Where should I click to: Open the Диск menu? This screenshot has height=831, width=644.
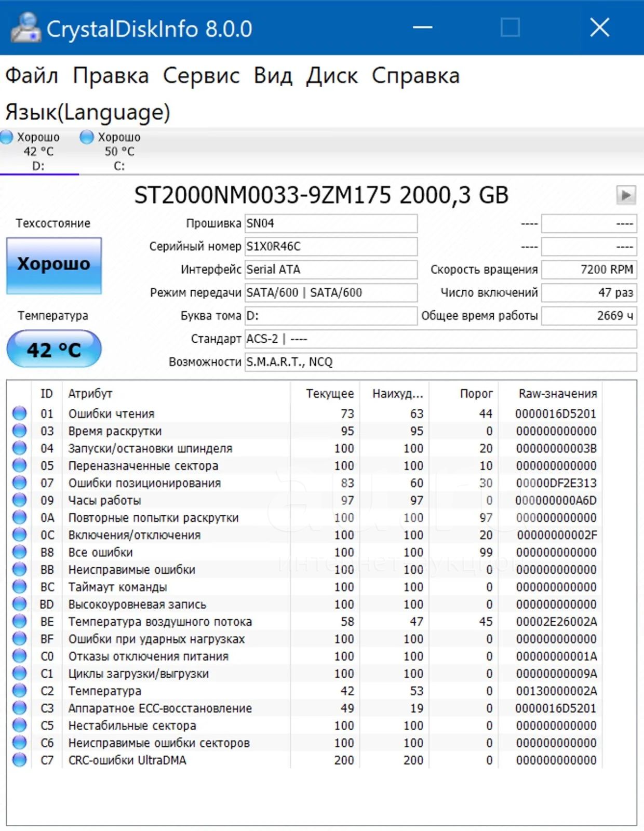[x=332, y=76]
